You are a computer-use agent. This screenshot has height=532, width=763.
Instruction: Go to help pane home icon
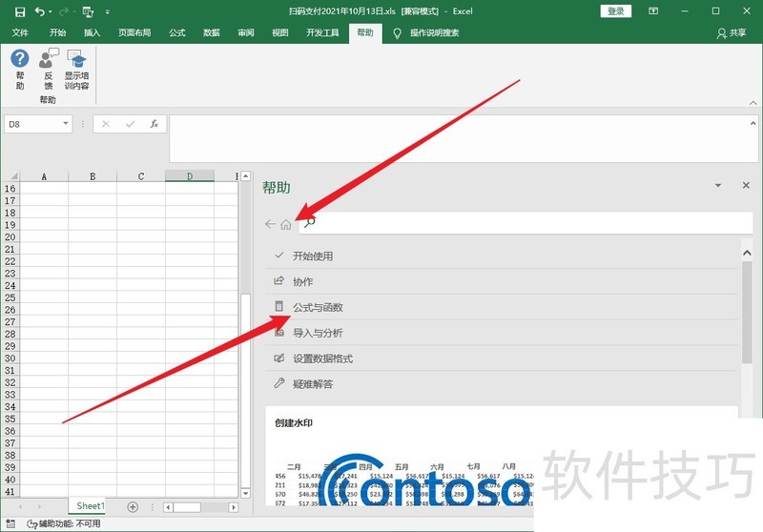click(286, 224)
